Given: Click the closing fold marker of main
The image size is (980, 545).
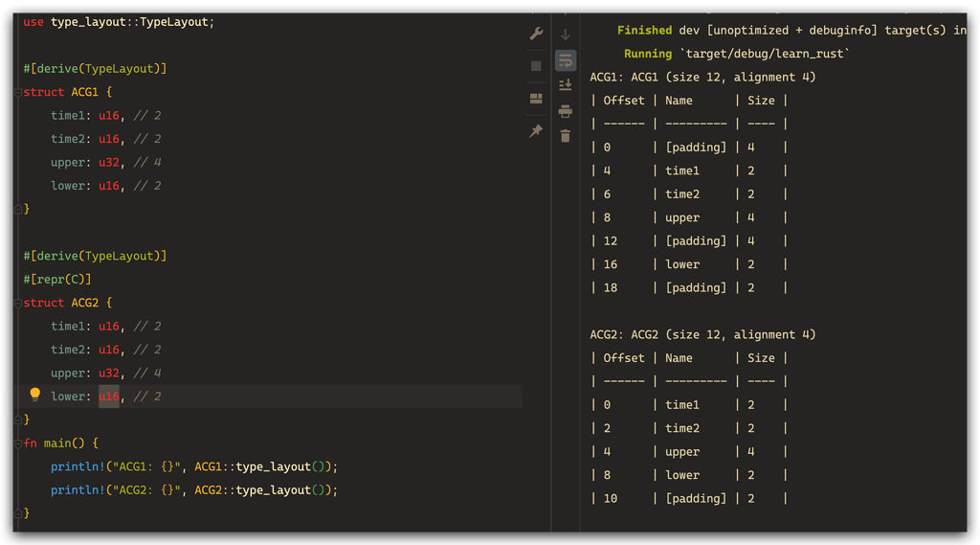Looking at the screenshot, I should click(x=17, y=513).
